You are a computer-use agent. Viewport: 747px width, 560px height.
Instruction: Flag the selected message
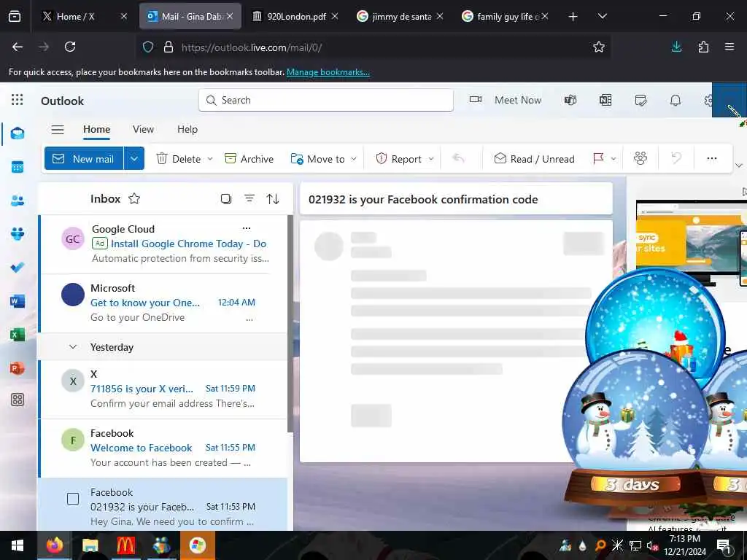pos(598,158)
